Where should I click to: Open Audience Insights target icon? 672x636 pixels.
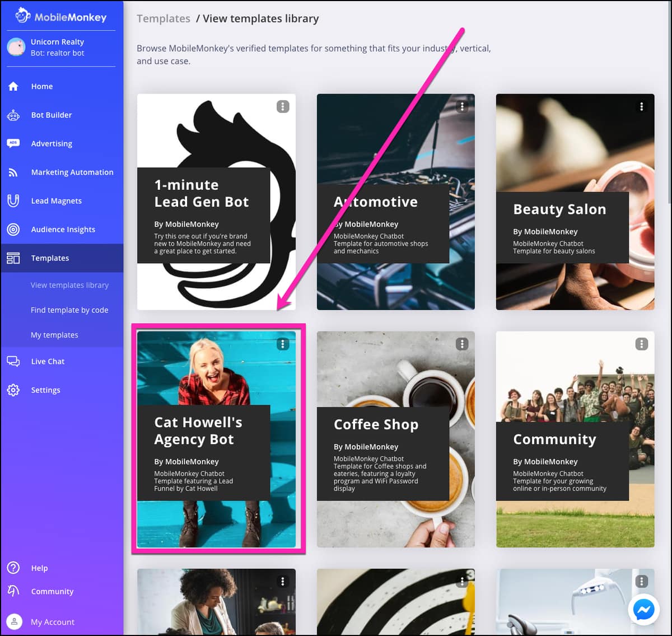13,230
